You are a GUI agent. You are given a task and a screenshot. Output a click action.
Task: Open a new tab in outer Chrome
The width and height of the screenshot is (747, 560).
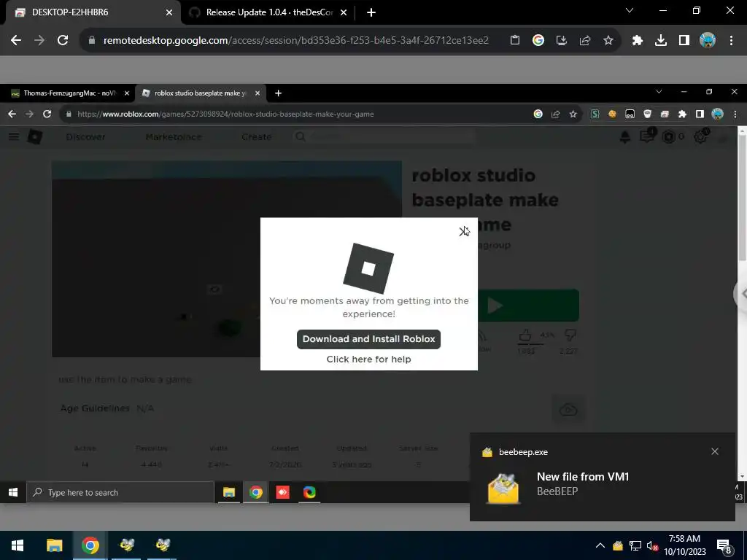(371, 13)
